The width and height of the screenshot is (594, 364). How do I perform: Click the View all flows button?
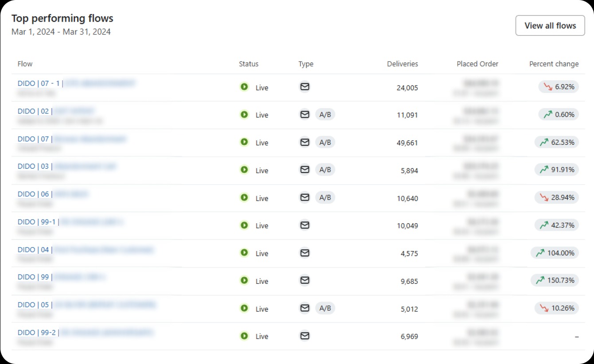(550, 26)
